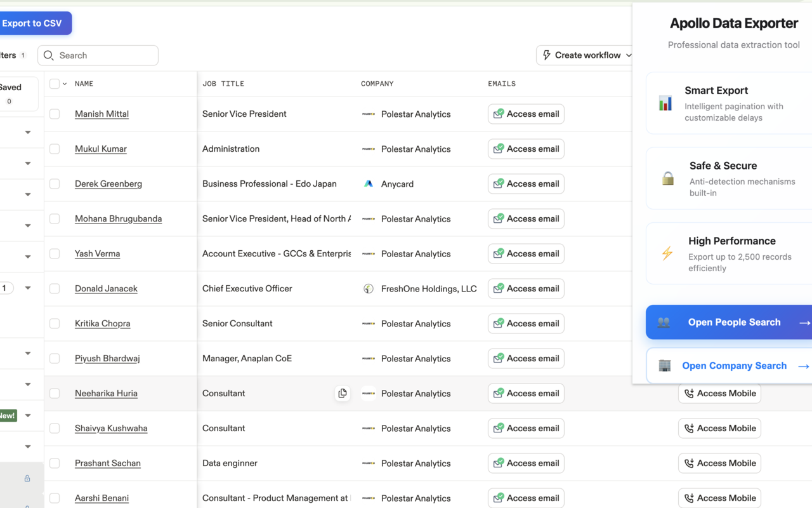
Task: Tick Kritika Chopra's checkbox
Action: pyautogui.click(x=55, y=323)
